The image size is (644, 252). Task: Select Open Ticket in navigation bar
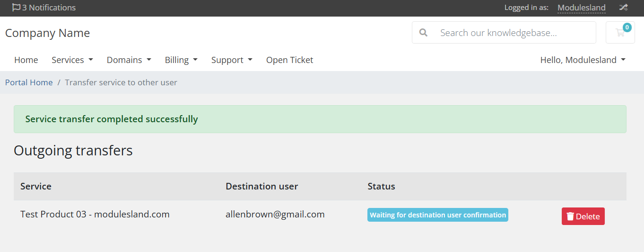290,60
